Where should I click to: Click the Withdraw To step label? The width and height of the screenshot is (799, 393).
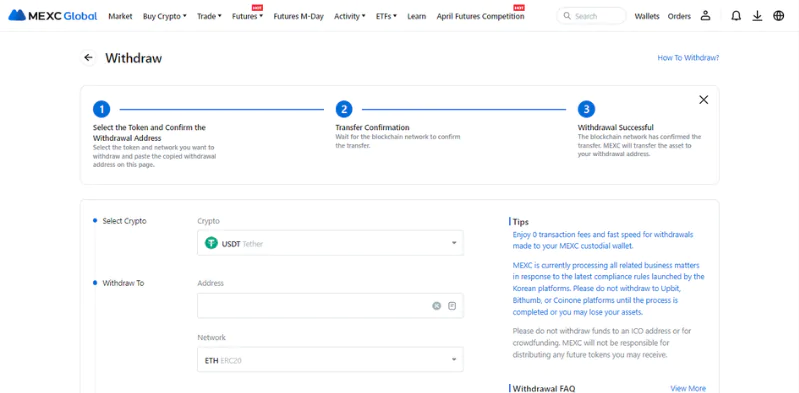click(123, 283)
